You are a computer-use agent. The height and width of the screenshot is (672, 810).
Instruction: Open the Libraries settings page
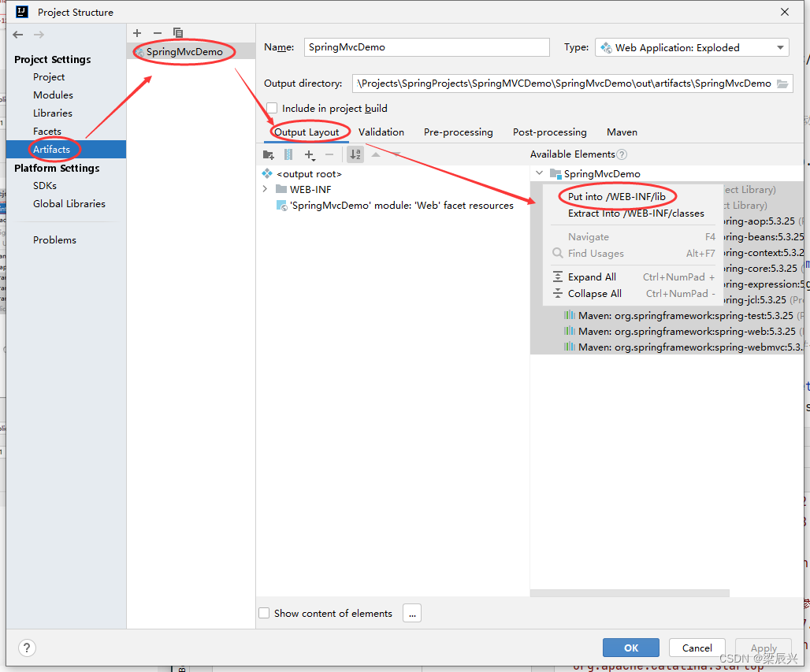coord(53,113)
